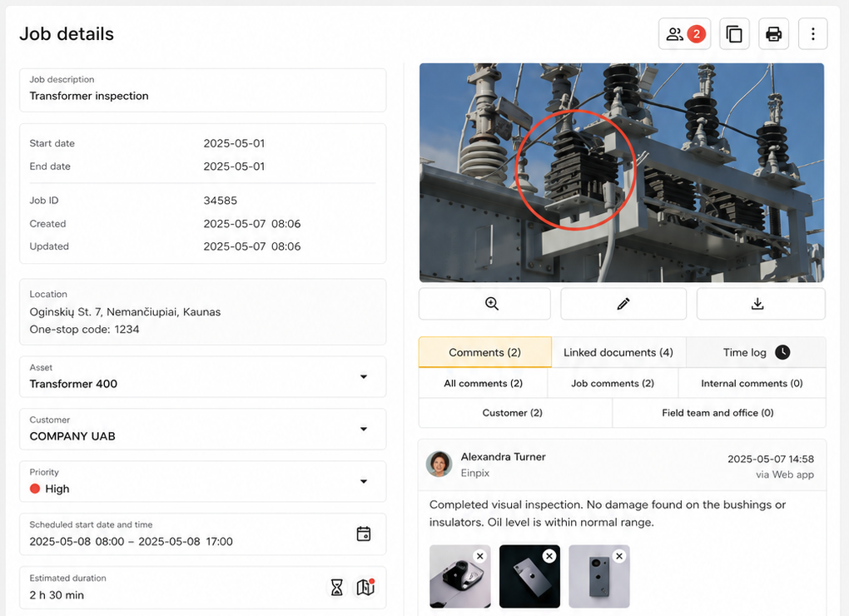
Task: Click the large transformer photo
Action: (622, 172)
